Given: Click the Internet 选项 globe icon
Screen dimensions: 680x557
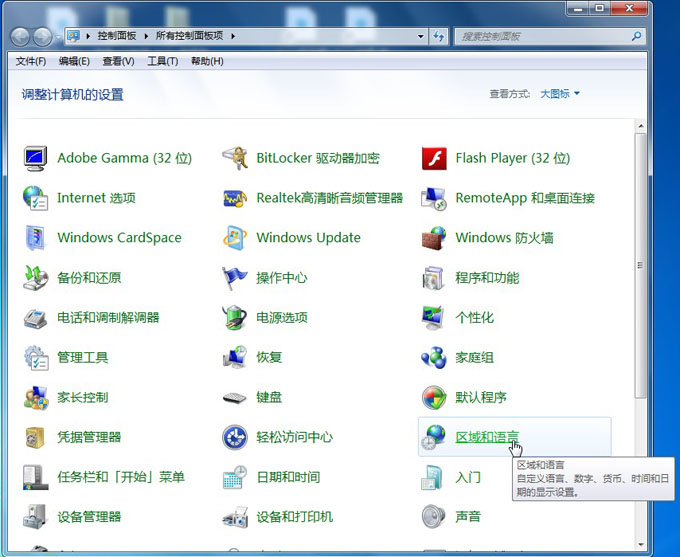Looking at the screenshot, I should 35,198.
